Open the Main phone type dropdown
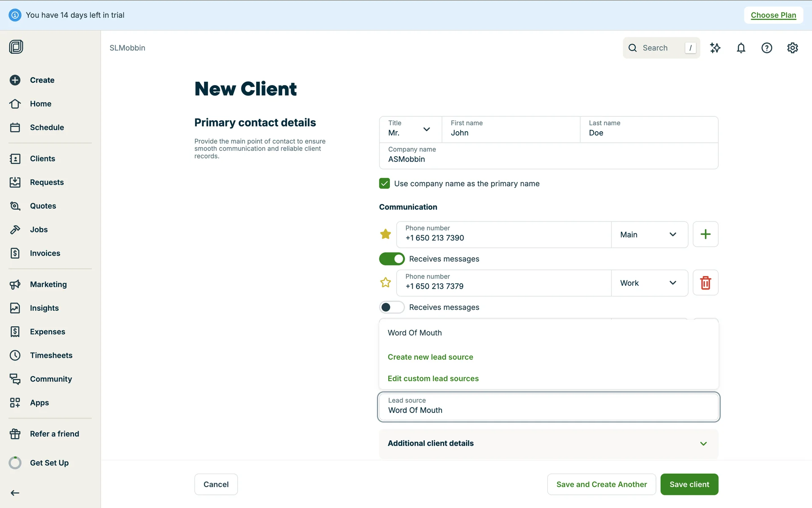 pyautogui.click(x=649, y=235)
